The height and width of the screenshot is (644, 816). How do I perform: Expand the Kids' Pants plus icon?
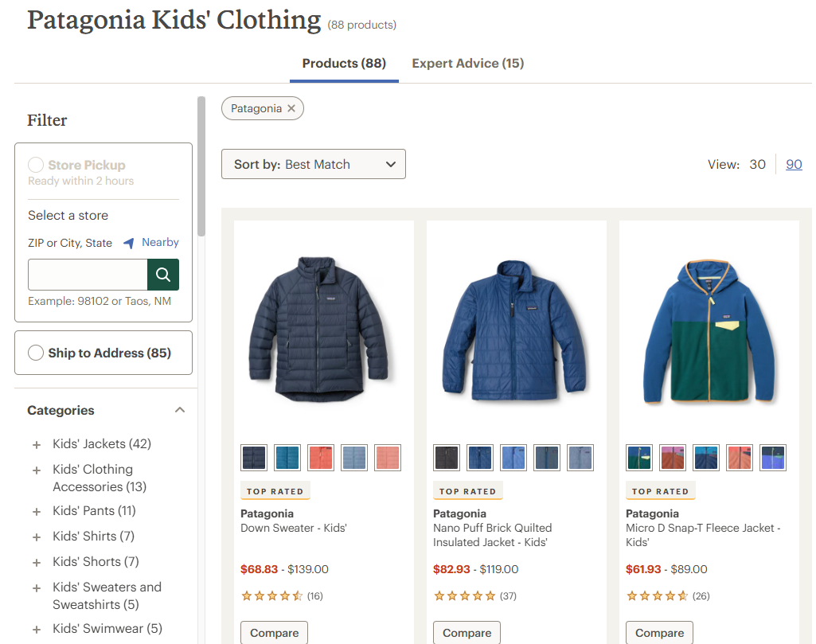(37, 512)
